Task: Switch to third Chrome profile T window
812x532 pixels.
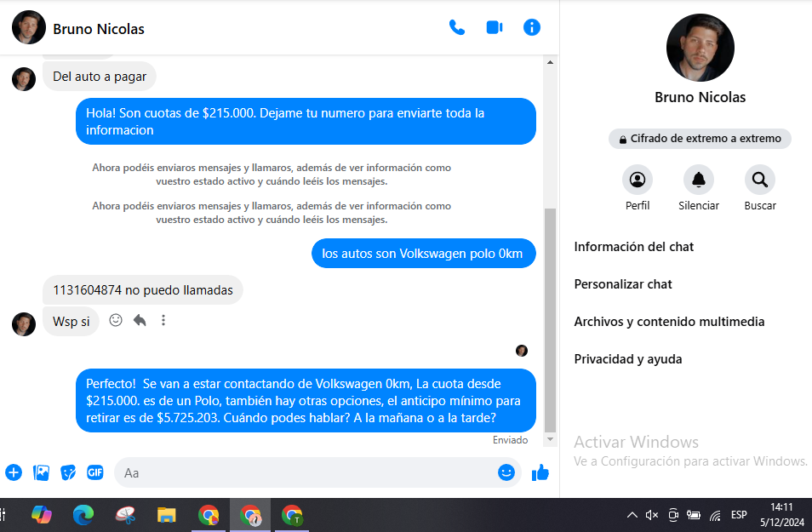Action: [x=292, y=515]
